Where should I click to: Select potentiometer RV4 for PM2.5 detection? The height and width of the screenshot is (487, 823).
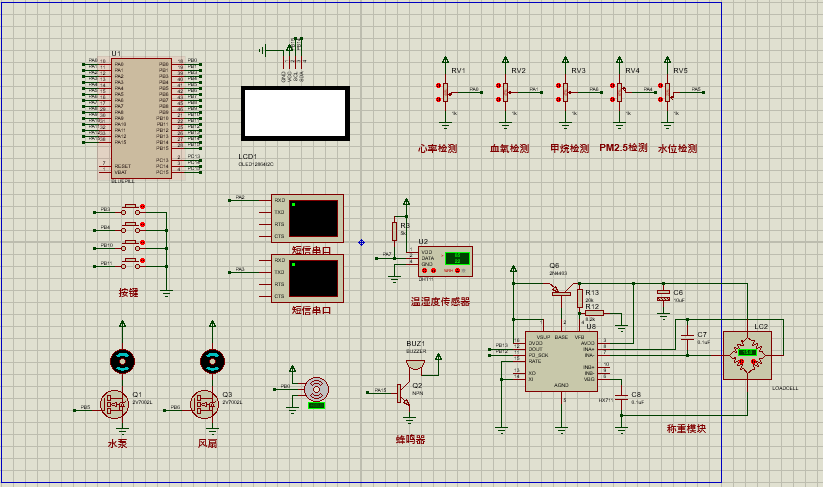point(619,92)
